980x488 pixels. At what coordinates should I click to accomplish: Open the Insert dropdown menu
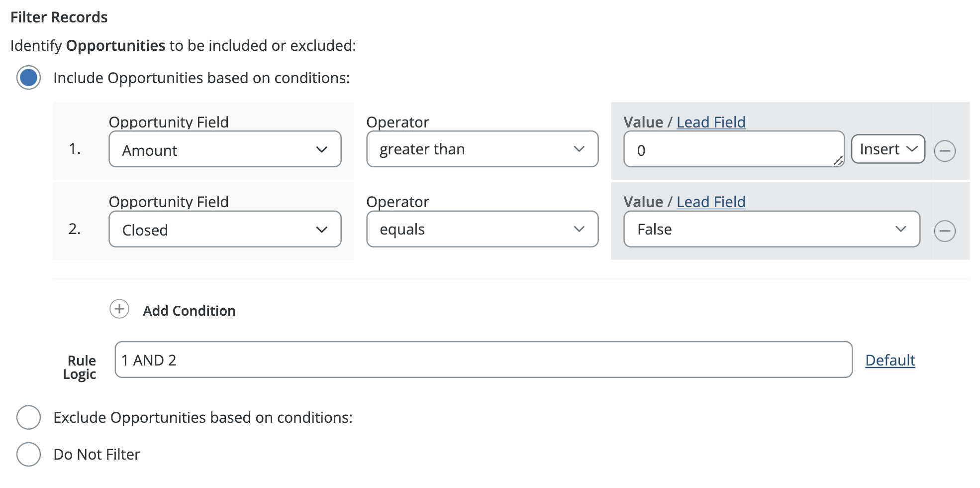(x=888, y=149)
